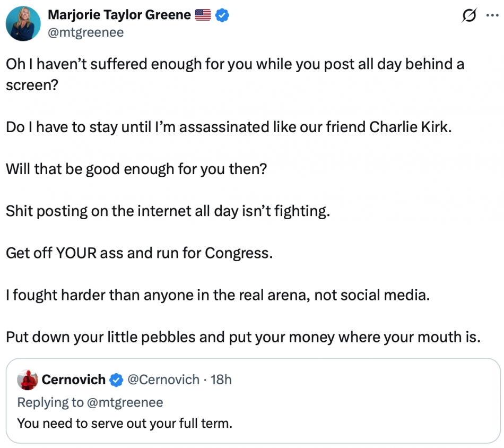This screenshot has height=448, width=504.
Task: Open the Cernovich display name in quoted post
Action: pos(73,380)
